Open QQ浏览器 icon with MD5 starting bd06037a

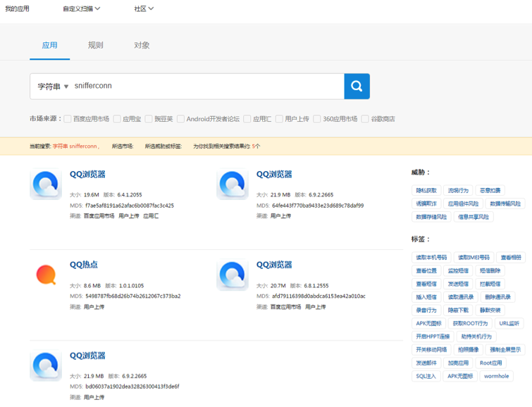point(46,365)
